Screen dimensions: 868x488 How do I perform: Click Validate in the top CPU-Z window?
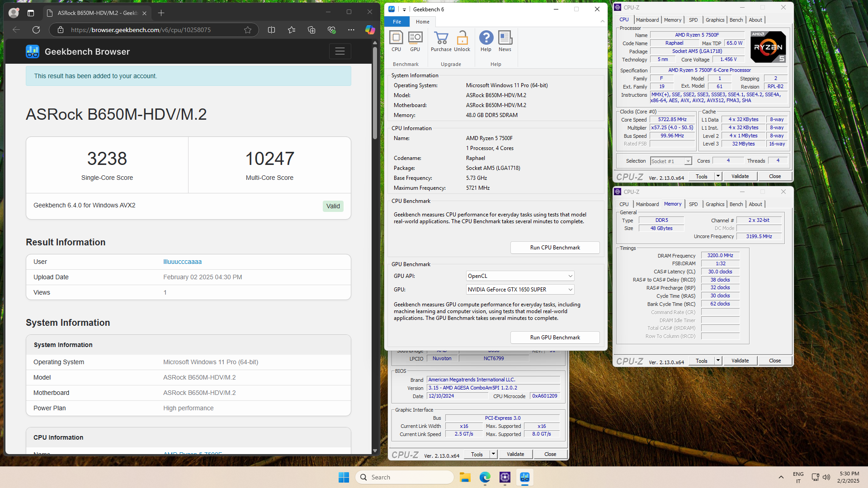[740, 176]
